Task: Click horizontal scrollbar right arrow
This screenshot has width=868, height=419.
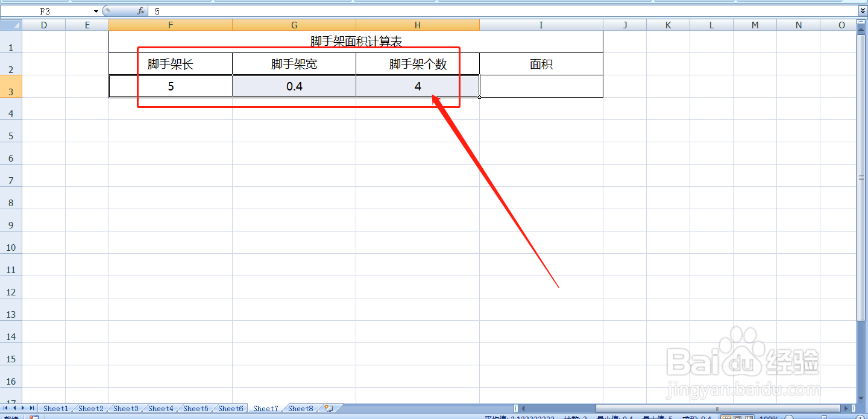Action: click(x=845, y=408)
